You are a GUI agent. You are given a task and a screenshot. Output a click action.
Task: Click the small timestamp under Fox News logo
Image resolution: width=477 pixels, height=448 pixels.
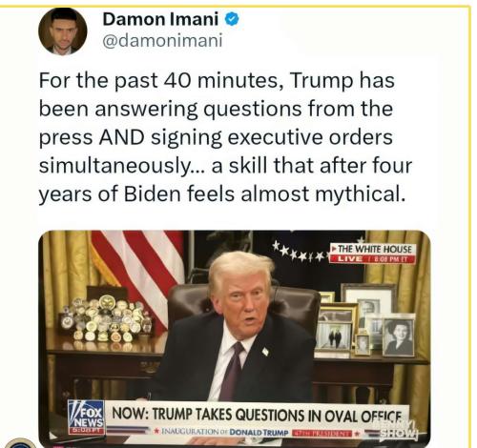86,431
